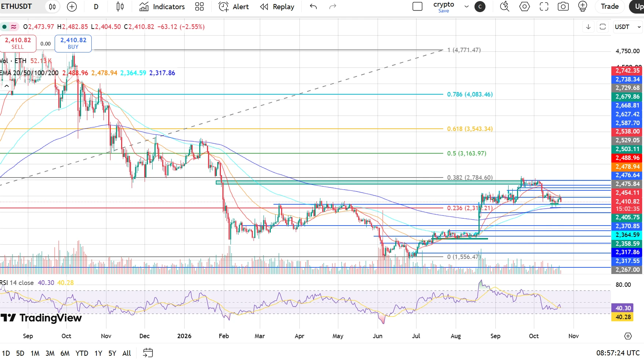Click the BUY 2,410.82 button
644x362 pixels.
[x=73, y=43]
